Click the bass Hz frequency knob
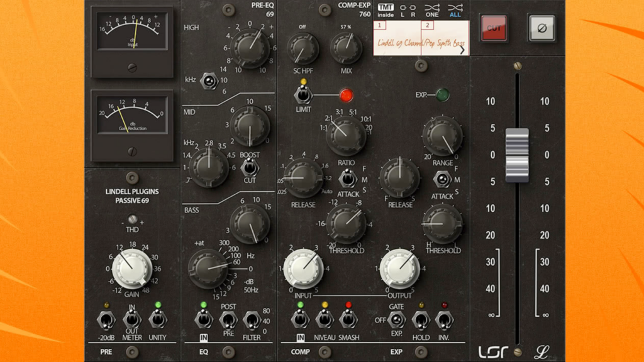Screen dimensions: 644x362 pos(208,268)
